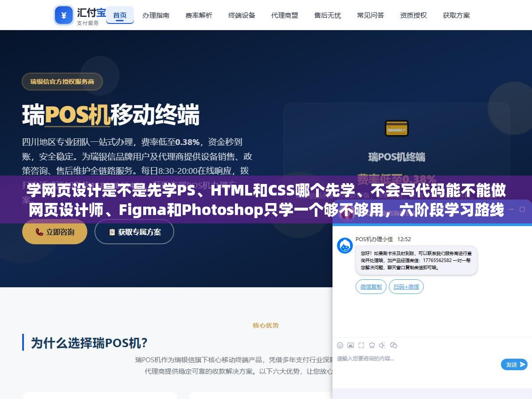The height and width of the screenshot is (399, 532).
Task: Toggle chat sound speaker icon
Action: (383, 345)
